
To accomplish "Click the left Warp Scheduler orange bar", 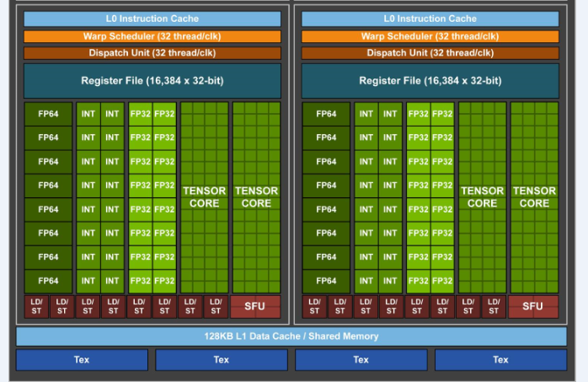I will coord(152,36).
